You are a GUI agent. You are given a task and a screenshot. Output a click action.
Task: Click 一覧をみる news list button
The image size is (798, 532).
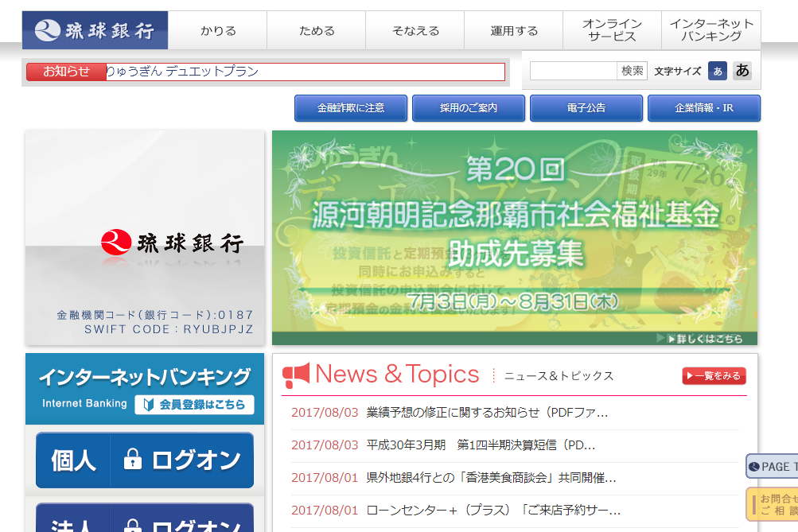pyautogui.click(x=714, y=376)
